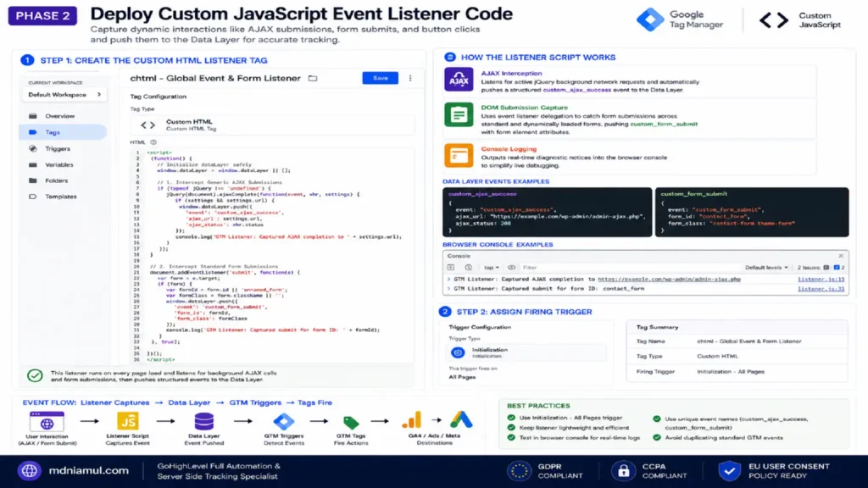868x488 pixels.
Task: Click the help icon next to HTML label
Action: (153, 142)
